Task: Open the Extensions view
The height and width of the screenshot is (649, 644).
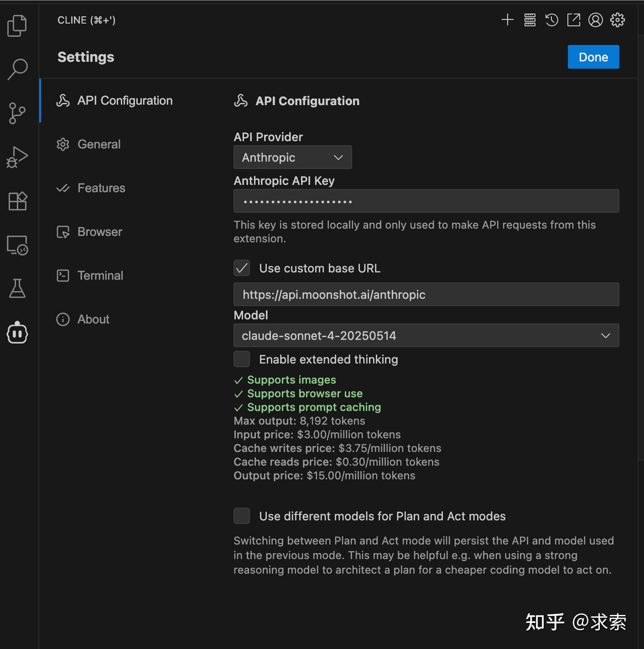Action: coord(17,201)
